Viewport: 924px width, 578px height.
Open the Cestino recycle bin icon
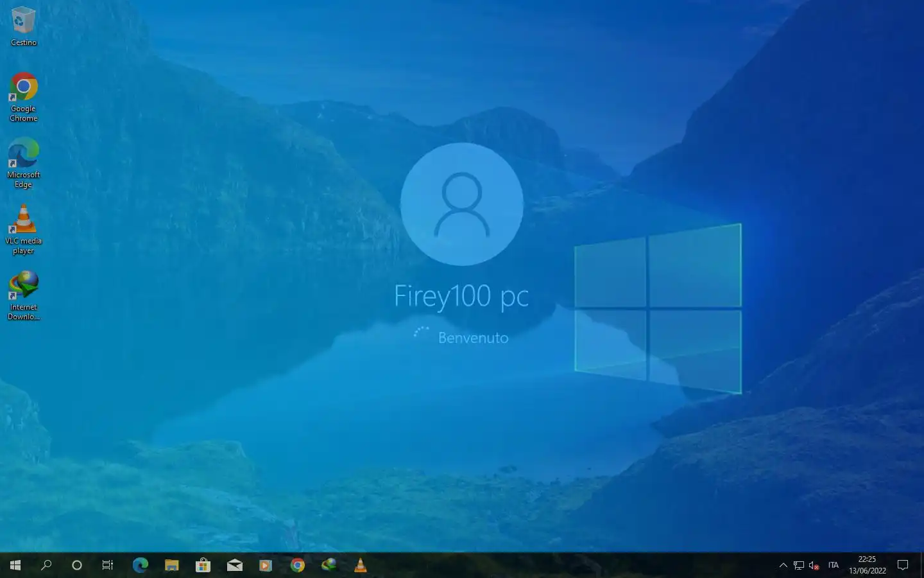point(23,26)
